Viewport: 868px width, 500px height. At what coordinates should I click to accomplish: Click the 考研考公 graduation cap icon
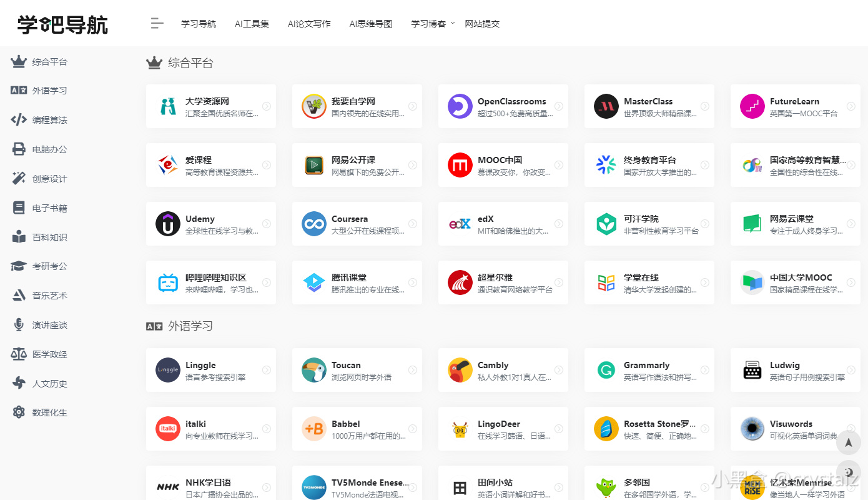(x=17, y=266)
